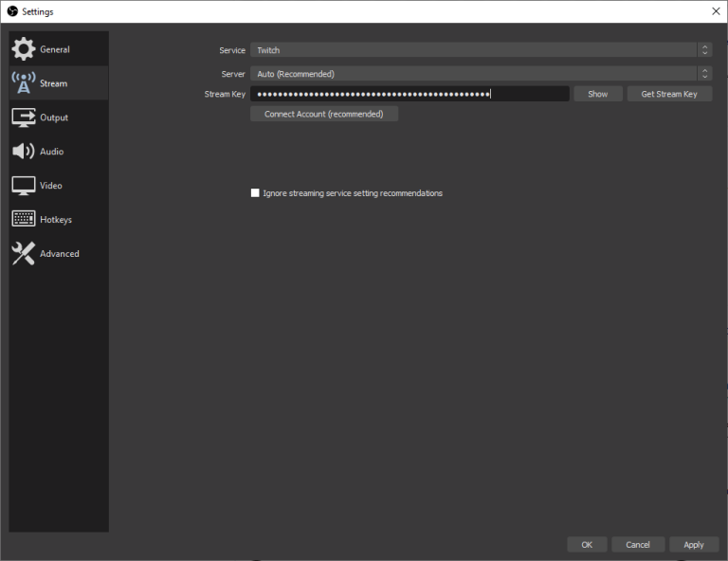The width and height of the screenshot is (728, 561).
Task: Click the Video monitor icon
Action: [23, 186]
